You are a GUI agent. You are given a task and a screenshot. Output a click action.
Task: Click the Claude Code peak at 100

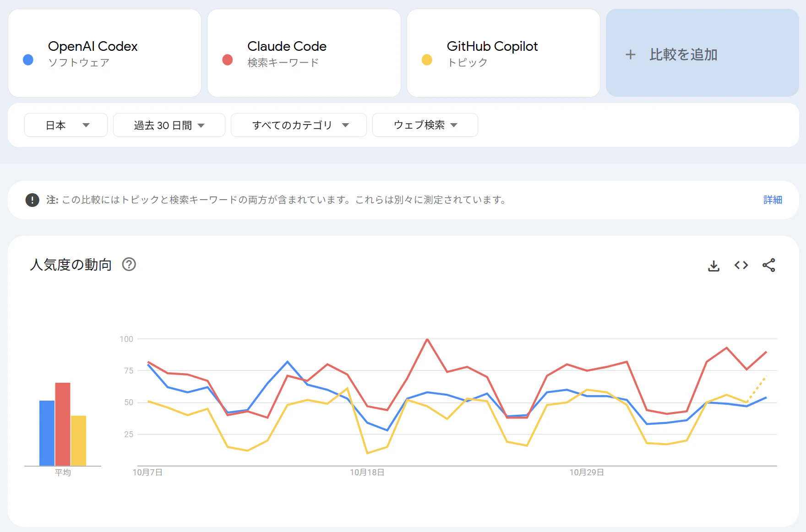[427, 339]
